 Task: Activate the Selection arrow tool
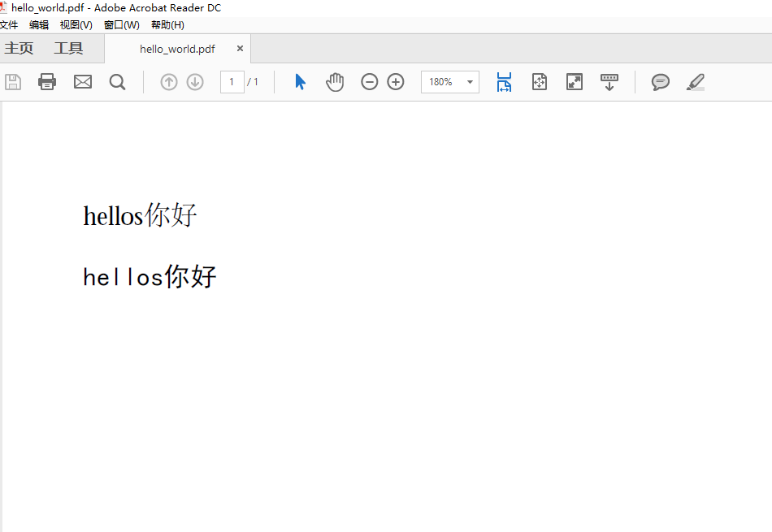(301, 82)
